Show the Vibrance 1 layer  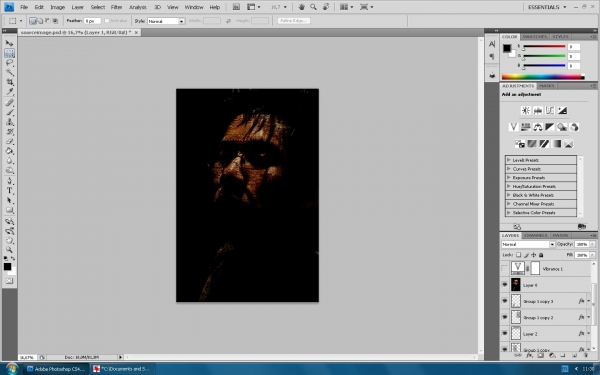[504, 269]
